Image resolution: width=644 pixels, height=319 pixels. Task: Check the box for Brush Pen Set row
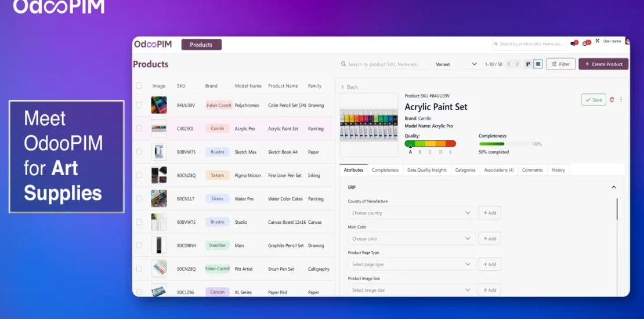[139, 269]
